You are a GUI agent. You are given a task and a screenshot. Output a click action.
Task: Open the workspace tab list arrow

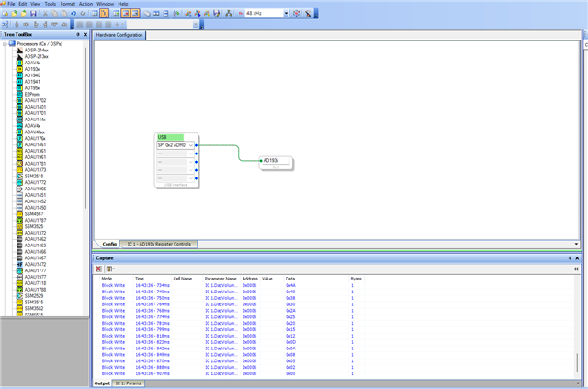(x=576, y=244)
